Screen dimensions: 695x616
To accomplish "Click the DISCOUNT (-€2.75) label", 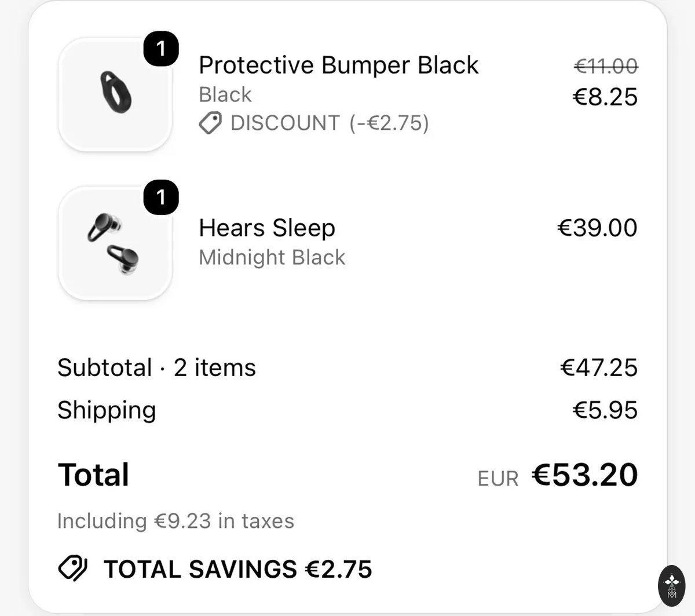I will coord(330,123).
